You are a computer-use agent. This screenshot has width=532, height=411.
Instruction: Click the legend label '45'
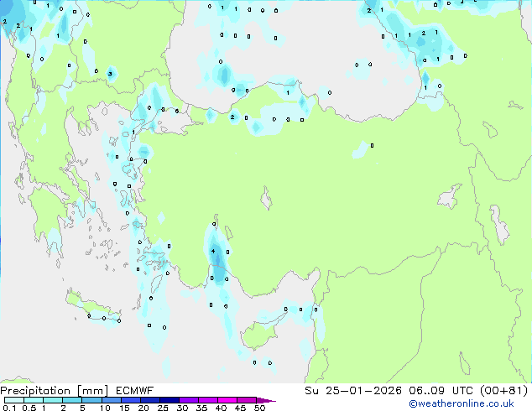pyautogui.click(x=240, y=408)
